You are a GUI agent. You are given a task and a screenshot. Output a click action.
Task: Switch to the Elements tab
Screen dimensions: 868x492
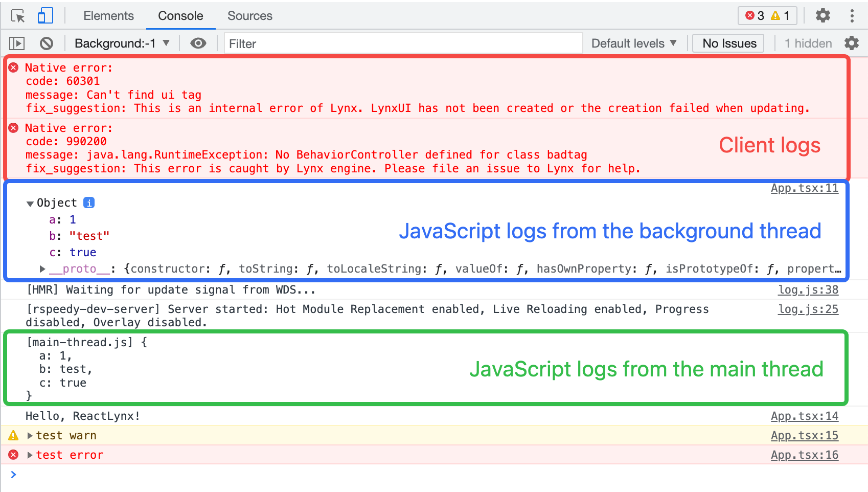tap(108, 16)
